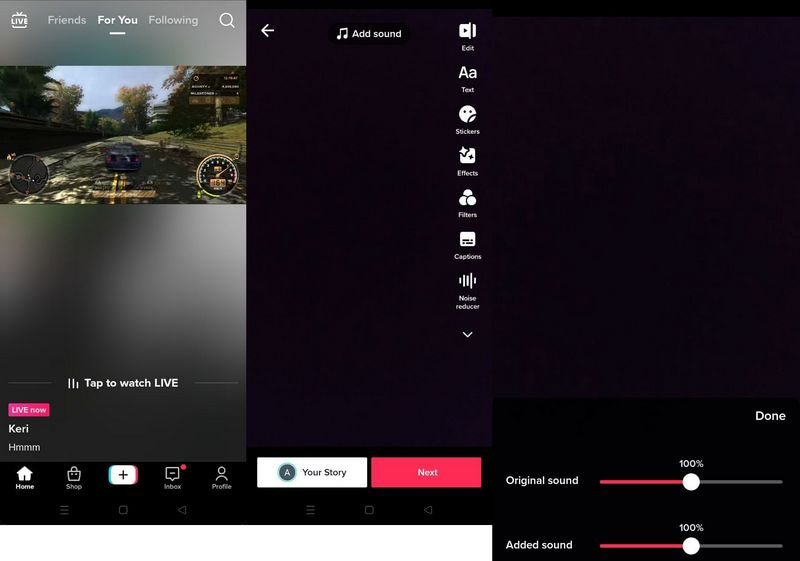Viewport: 800px width, 561px height.
Task: Open the Effects tool
Action: 467,162
